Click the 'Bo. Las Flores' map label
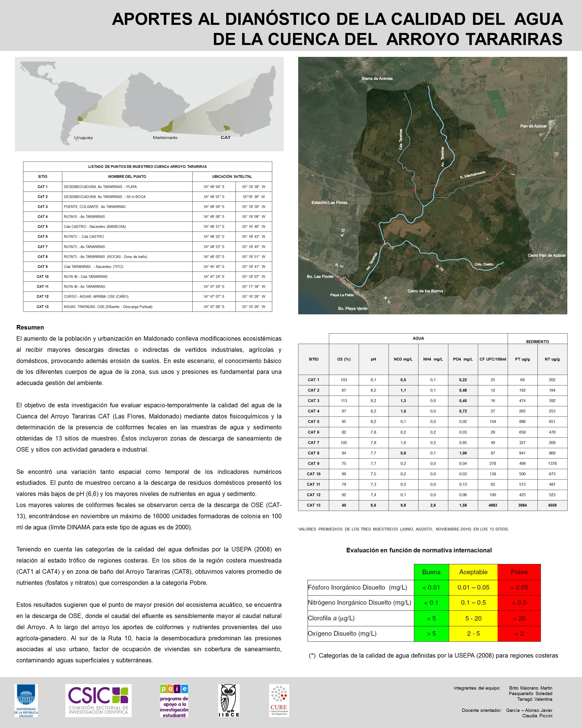582x728 pixels. [320, 277]
